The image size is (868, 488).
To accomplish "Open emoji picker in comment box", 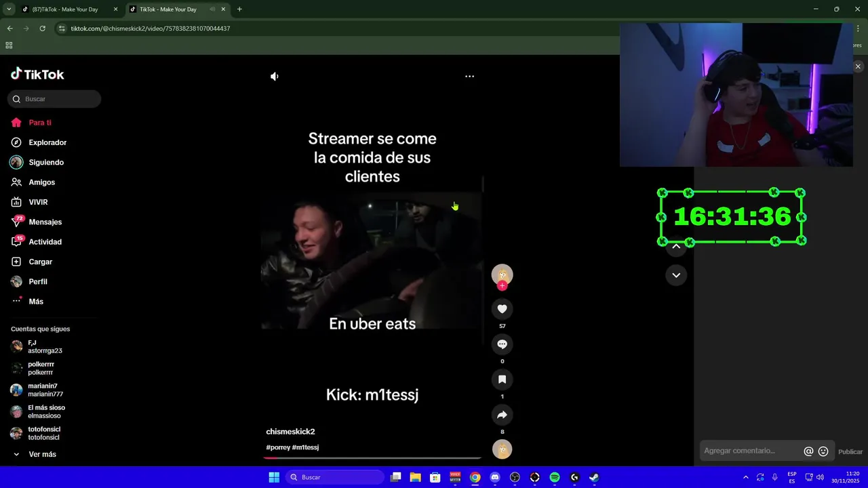I will coord(823,451).
